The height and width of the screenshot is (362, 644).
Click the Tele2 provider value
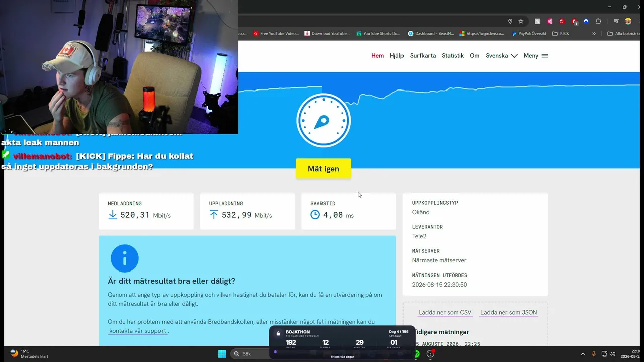pos(419,236)
